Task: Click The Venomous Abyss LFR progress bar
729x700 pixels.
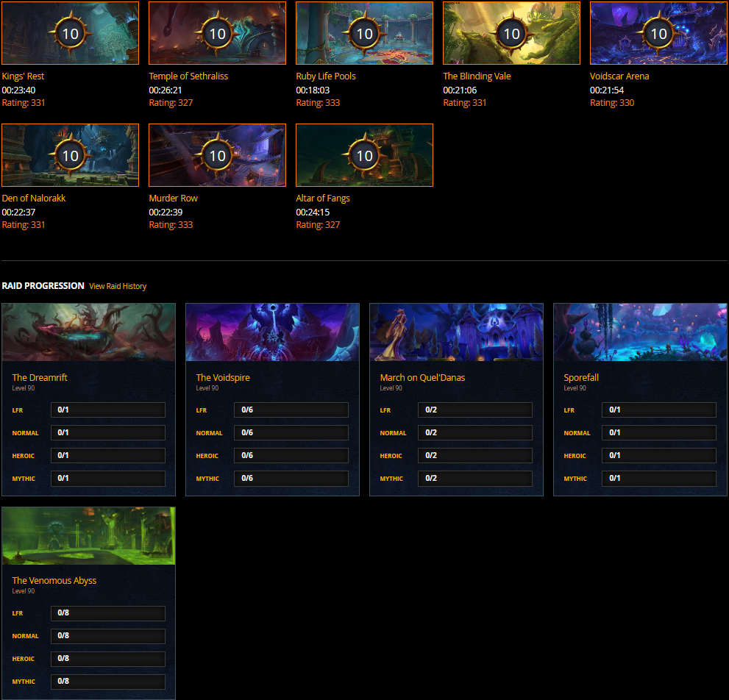Action: click(x=108, y=613)
